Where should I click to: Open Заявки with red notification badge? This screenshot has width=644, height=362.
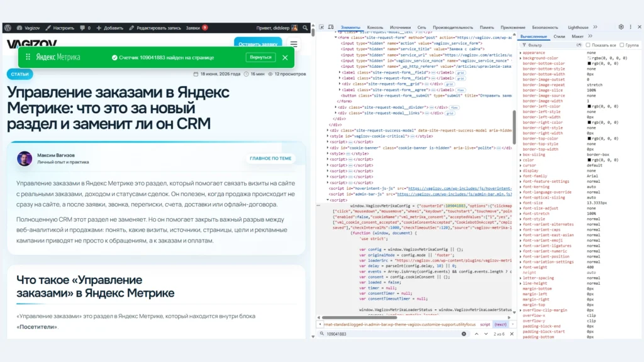tap(197, 28)
